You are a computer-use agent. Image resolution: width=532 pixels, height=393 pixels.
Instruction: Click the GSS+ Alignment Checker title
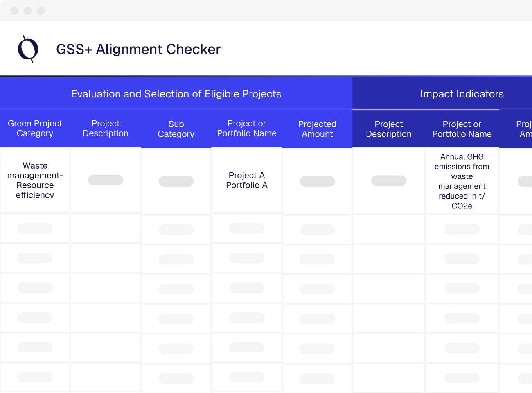click(138, 50)
